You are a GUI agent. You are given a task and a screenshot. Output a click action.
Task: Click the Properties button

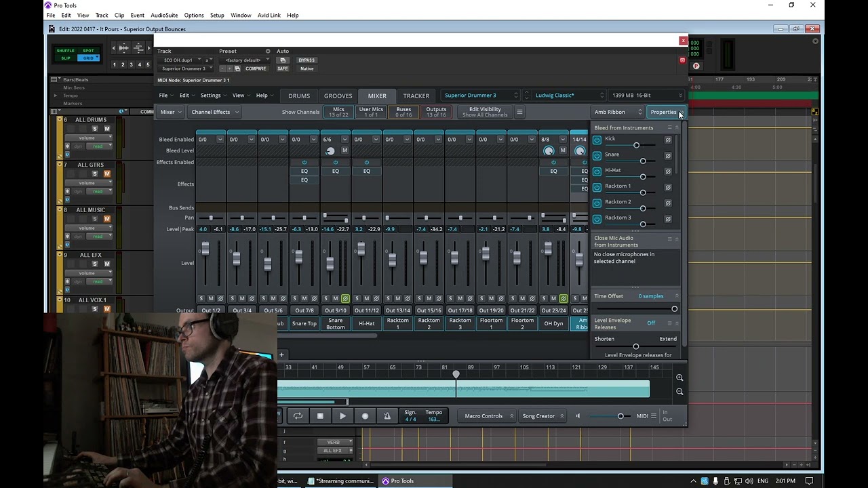(665, 112)
